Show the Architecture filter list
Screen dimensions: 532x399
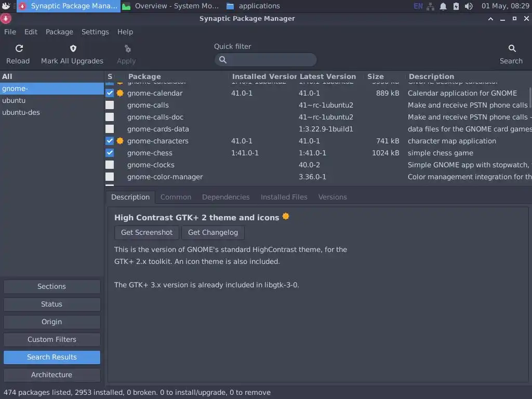tap(51, 375)
